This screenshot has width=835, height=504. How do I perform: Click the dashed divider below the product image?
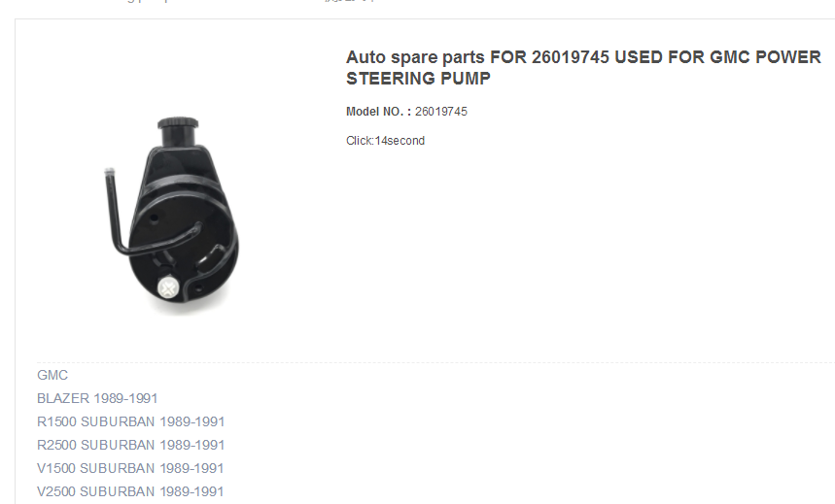pyautogui.click(x=435, y=363)
